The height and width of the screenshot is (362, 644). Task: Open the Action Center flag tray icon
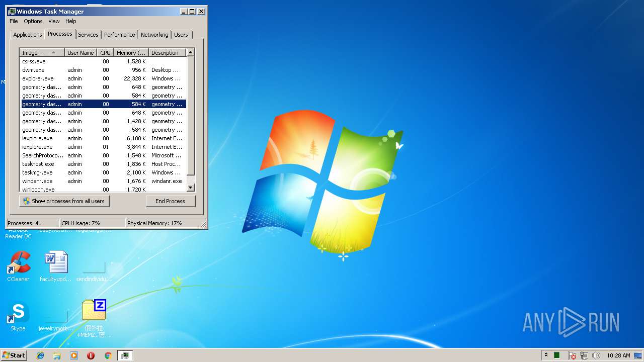pyautogui.click(x=572, y=355)
